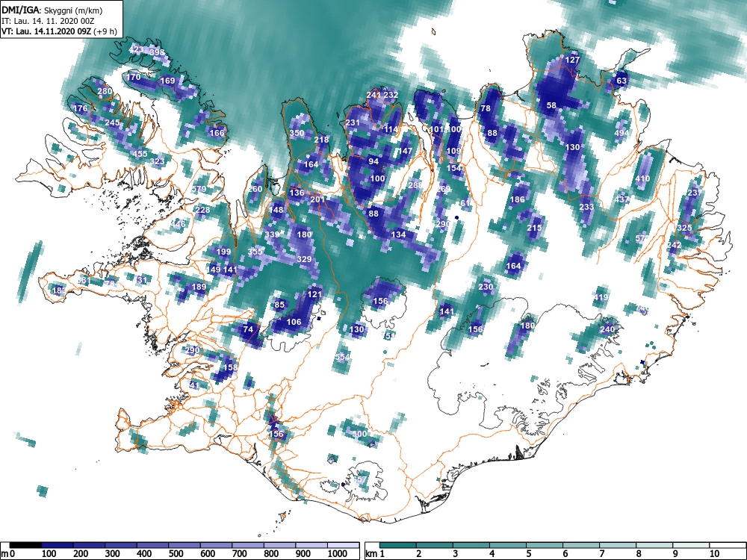
Task: Click the pale lavender swatch above the 1000 label
Action: click(343, 545)
